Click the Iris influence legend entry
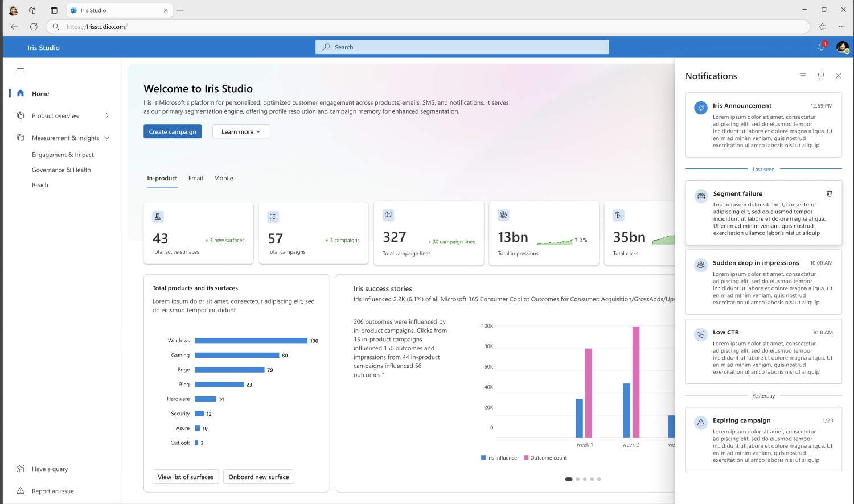The width and height of the screenshot is (854, 504). click(499, 457)
